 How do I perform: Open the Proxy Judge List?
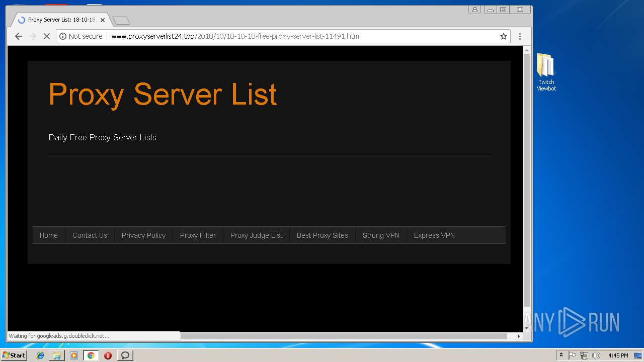[x=256, y=235]
